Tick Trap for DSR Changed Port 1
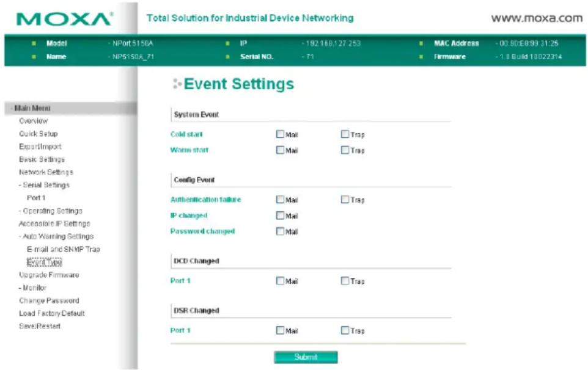Image resolution: width=588 pixels, height=370 pixels. point(345,330)
